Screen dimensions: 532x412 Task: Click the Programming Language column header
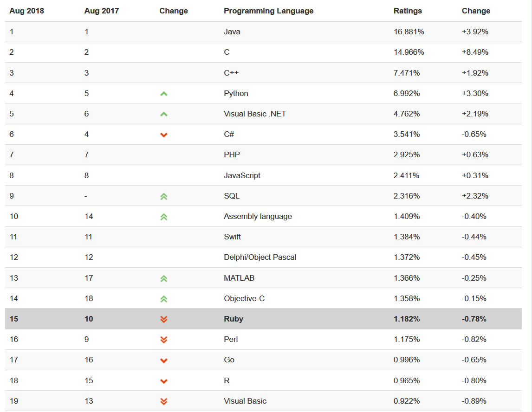pyautogui.click(x=268, y=11)
